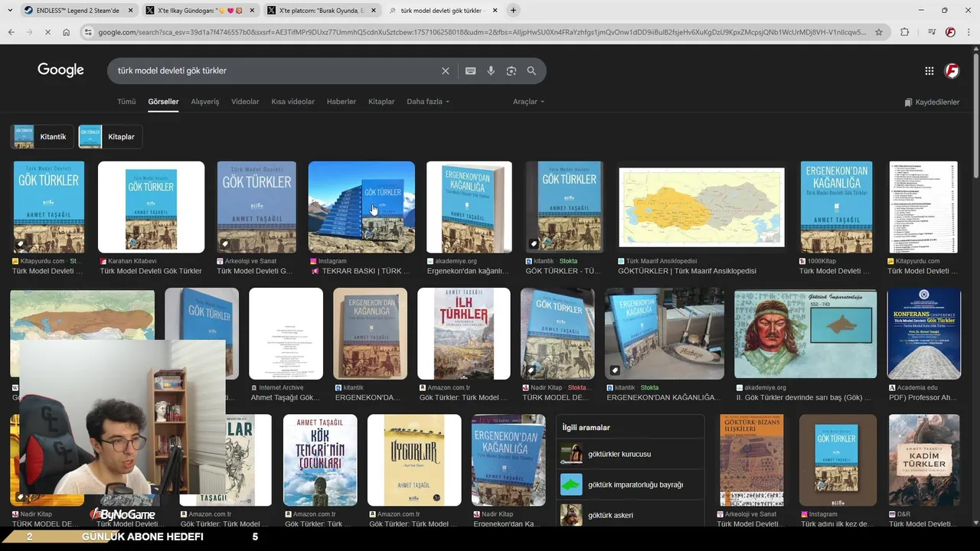Switch to the ENDLESS Legend 2 Steam tab
Screen dimensions: 980x551
click(x=77, y=11)
